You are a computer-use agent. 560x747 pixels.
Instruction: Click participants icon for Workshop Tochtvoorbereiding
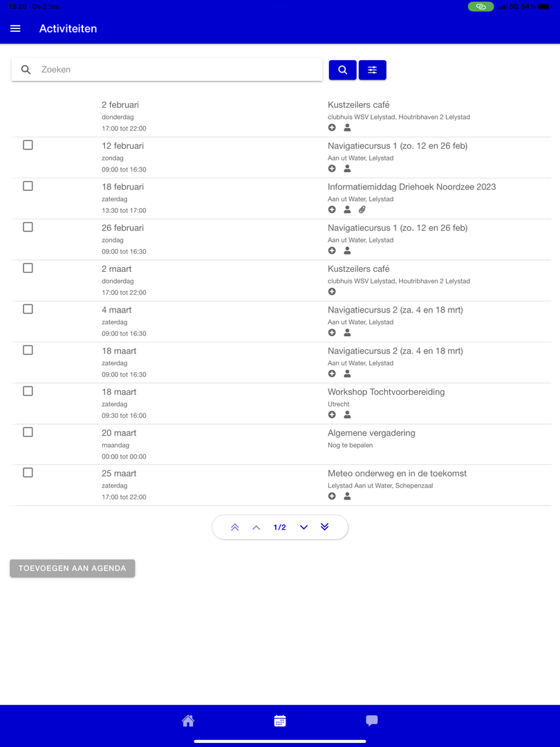(347, 414)
